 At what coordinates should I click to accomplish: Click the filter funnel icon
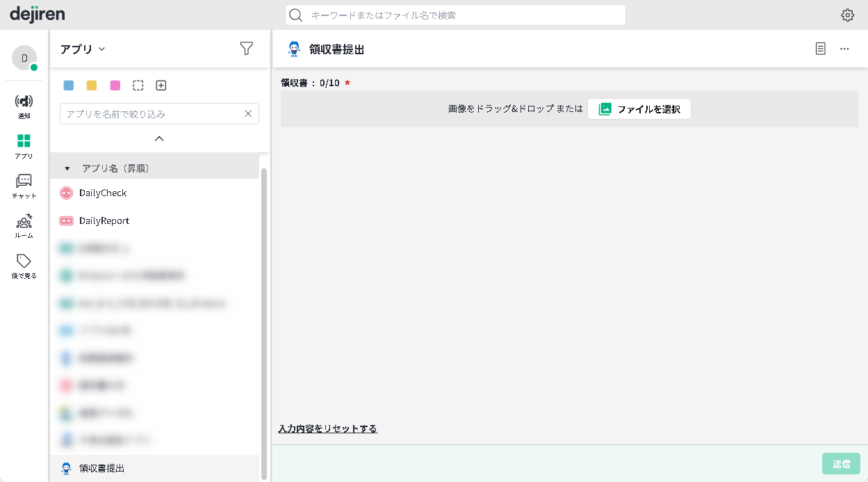246,48
